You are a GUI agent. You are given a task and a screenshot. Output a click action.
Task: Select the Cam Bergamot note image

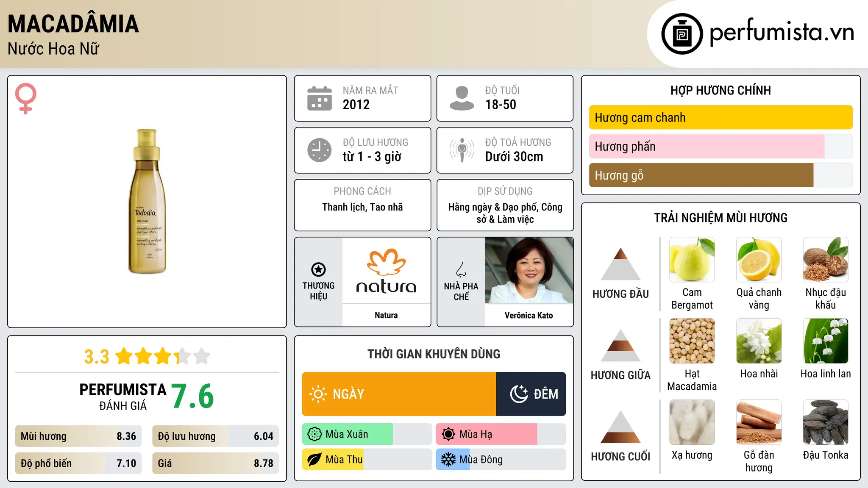tap(692, 260)
